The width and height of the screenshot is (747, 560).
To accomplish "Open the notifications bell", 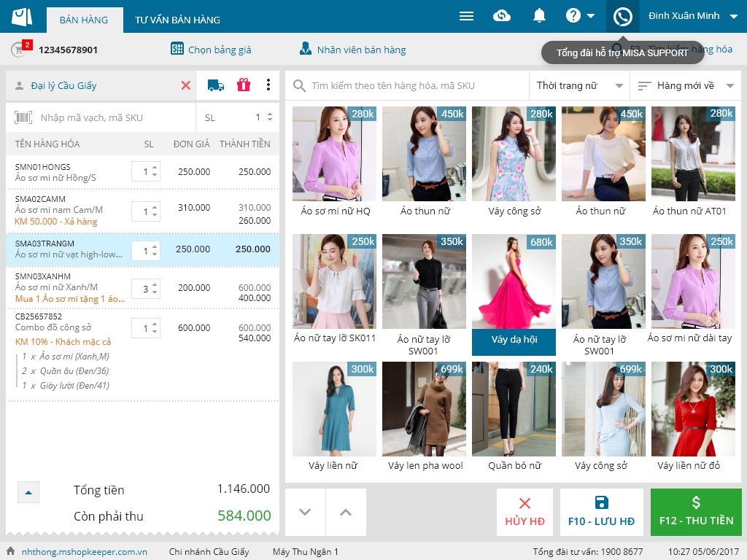I will 539,16.
